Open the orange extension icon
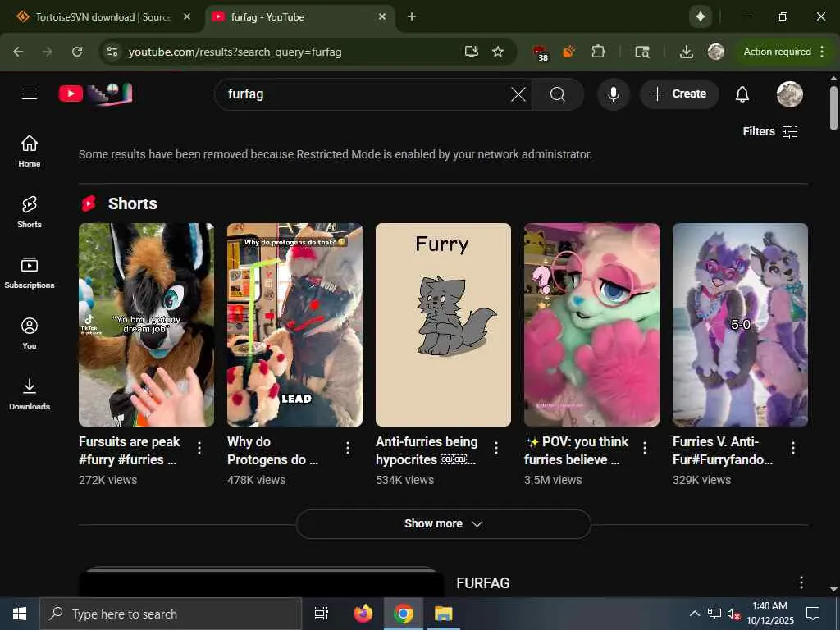Screen dimensions: 840x630 click(x=569, y=52)
